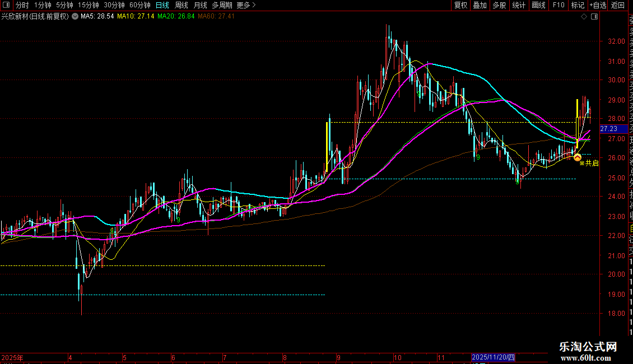Viewport: 633px width, 364px height.
Task: Click the 返回 back button
Action: click(x=618, y=5)
